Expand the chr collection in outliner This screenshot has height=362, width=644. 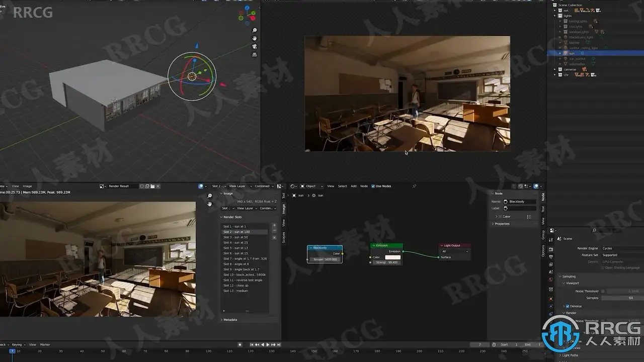tap(555, 75)
